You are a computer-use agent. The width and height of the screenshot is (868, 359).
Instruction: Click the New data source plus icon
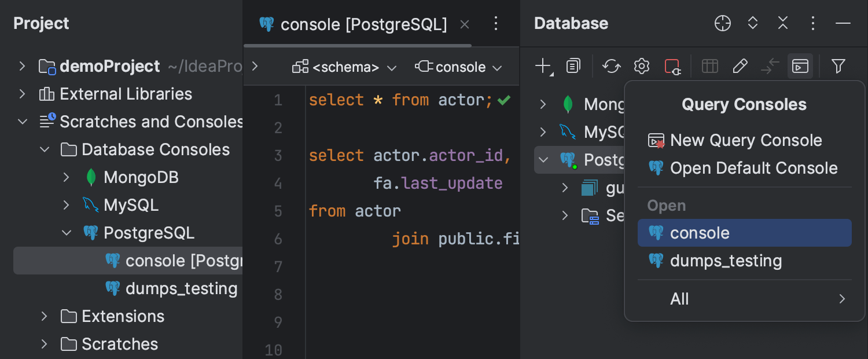coord(543,67)
